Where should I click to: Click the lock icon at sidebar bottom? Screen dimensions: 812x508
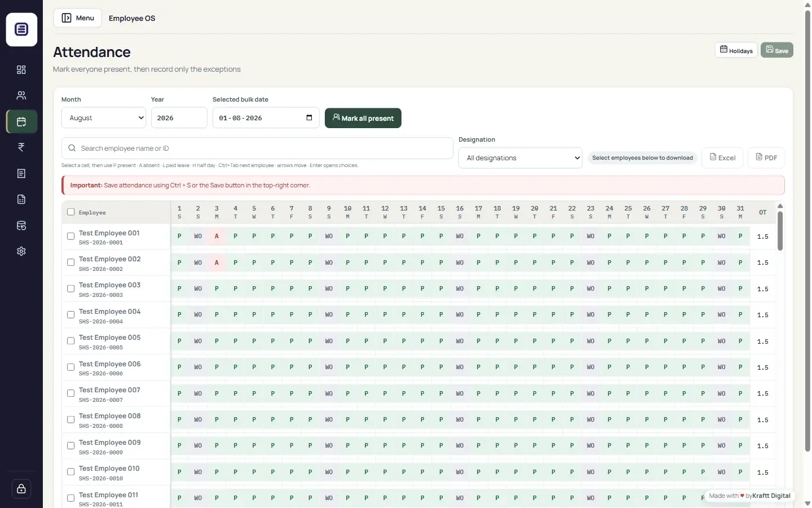click(21, 489)
